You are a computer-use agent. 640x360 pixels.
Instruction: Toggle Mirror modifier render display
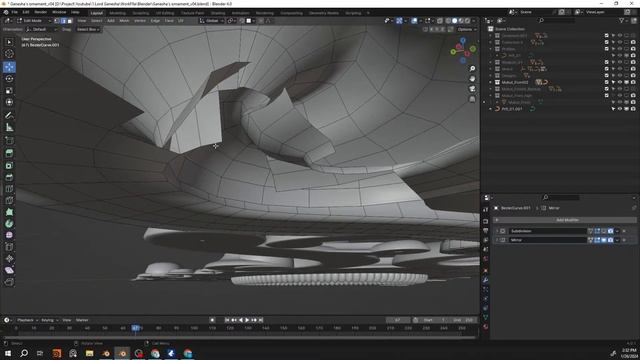[610, 240]
